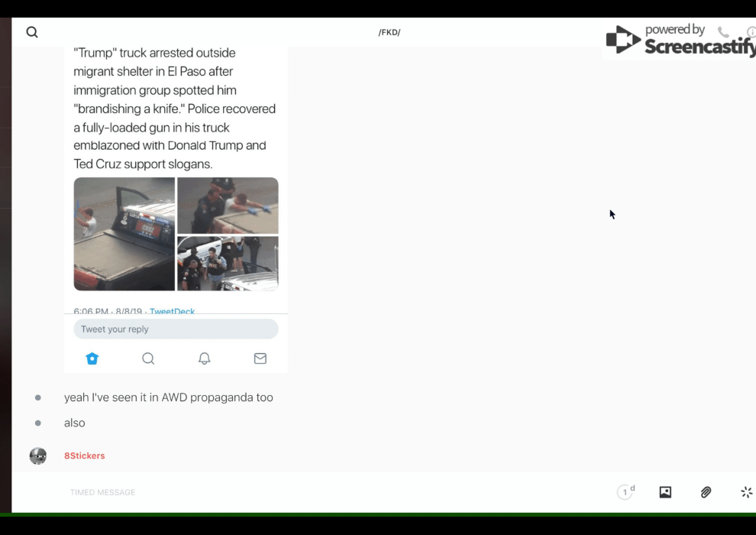Image resolution: width=756 pixels, height=535 pixels.
Task: Click the notifications bell in the tweet
Action: [205, 358]
